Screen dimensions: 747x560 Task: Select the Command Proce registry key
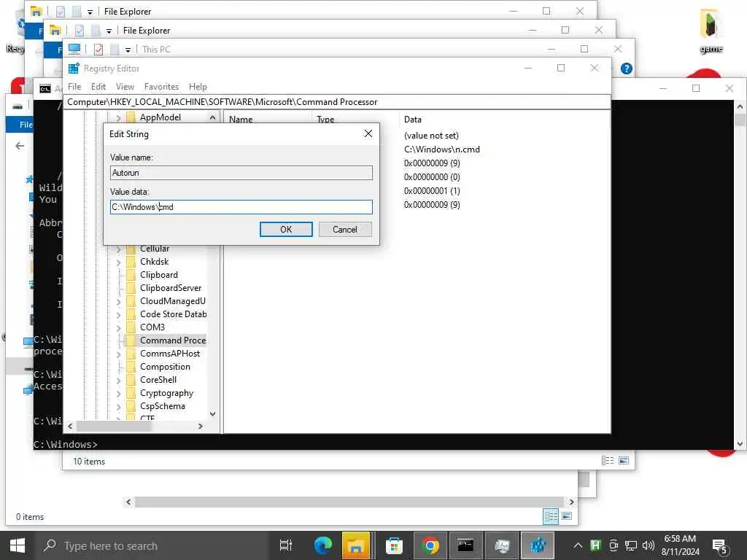click(x=172, y=341)
